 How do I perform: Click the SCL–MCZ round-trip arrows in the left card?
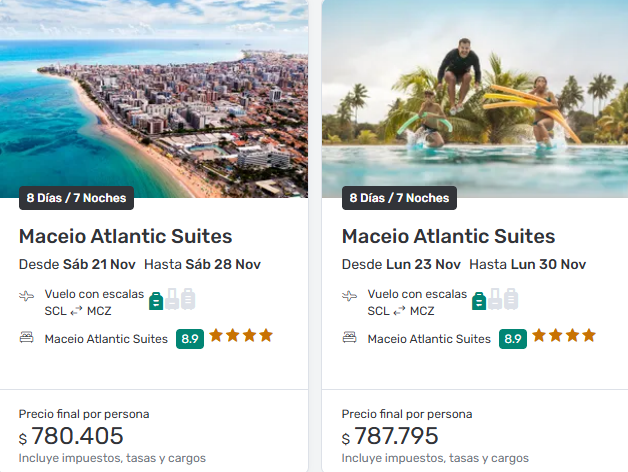click(76, 311)
